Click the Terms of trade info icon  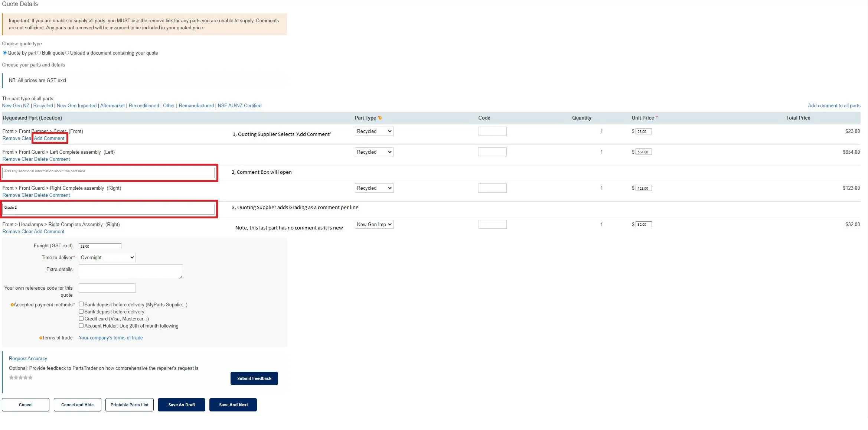tap(40, 338)
